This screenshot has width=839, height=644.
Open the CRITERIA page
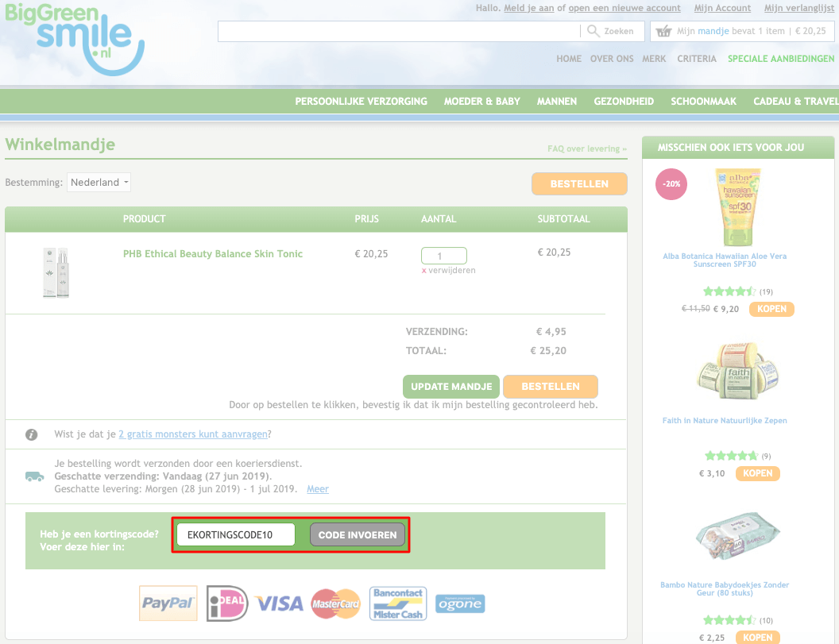point(697,59)
